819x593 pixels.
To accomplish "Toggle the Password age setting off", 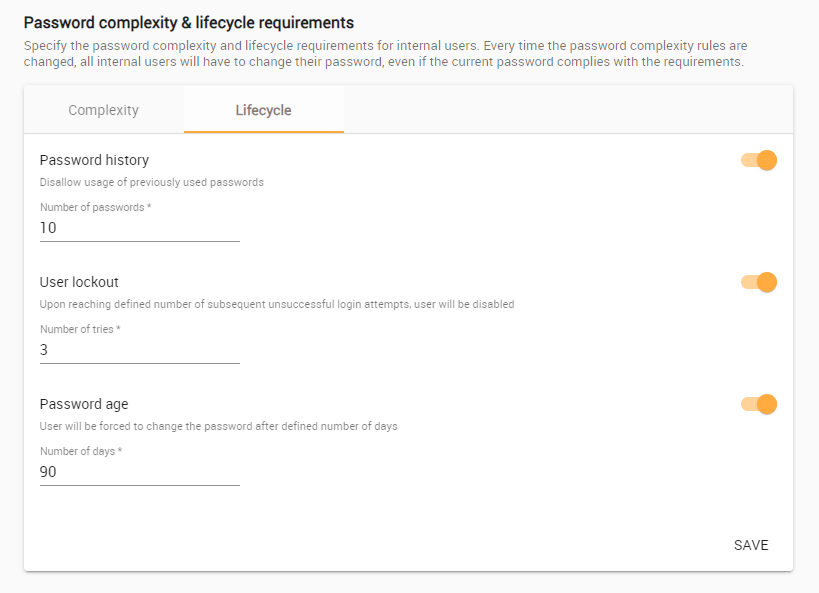I will click(x=759, y=404).
